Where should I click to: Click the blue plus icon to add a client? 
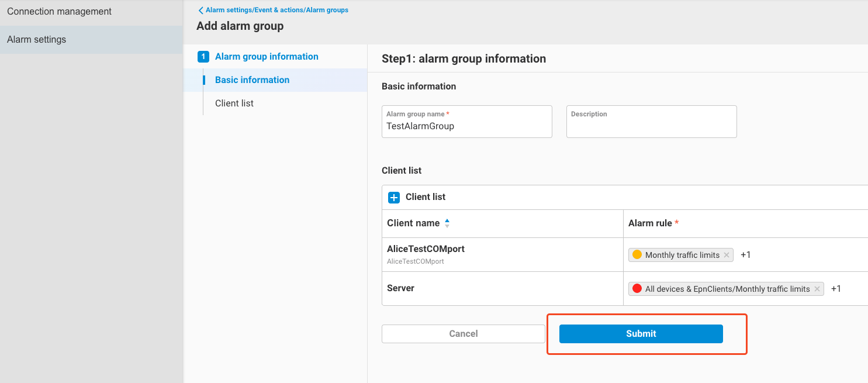coord(393,197)
